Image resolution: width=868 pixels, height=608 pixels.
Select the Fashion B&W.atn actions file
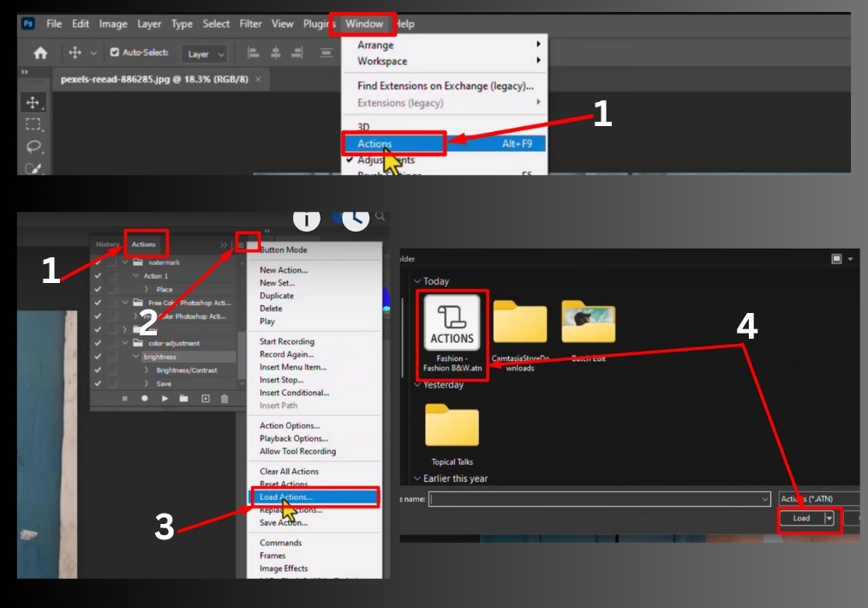coord(452,334)
